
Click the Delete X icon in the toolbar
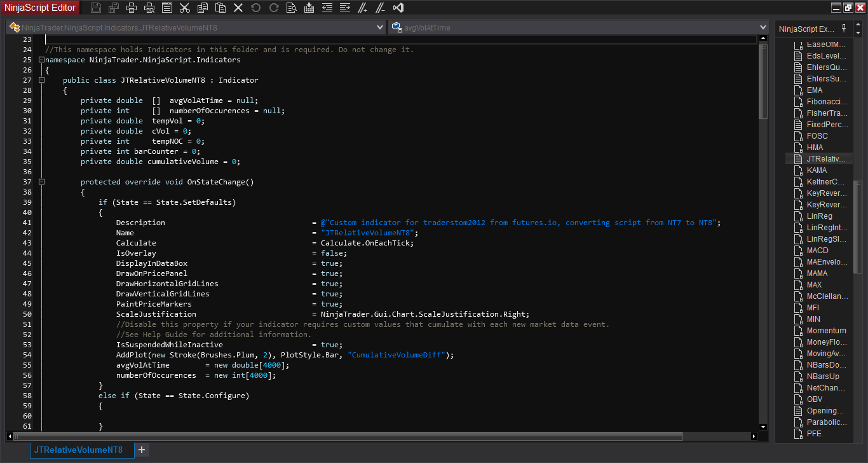pyautogui.click(x=238, y=8)
